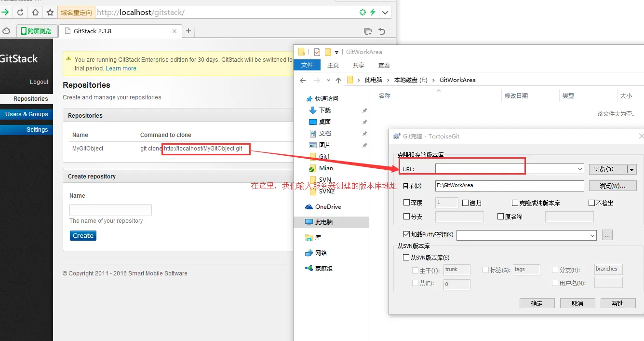
Task: Open the Explorer quick access toolbar dropdown
Action: pos(336,52)
